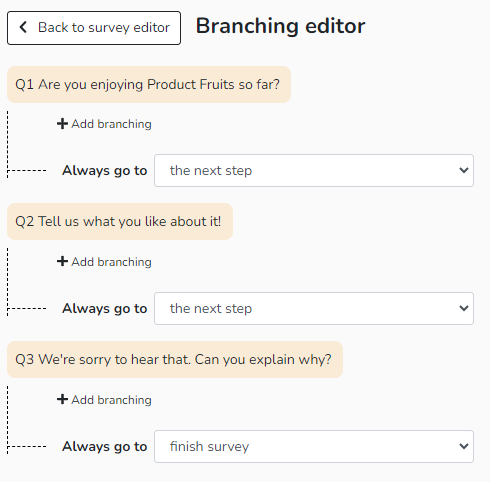Click the 'Always go to' label under Q1
The height and width of the screenshot is (482, 490).
pos(105,171)
